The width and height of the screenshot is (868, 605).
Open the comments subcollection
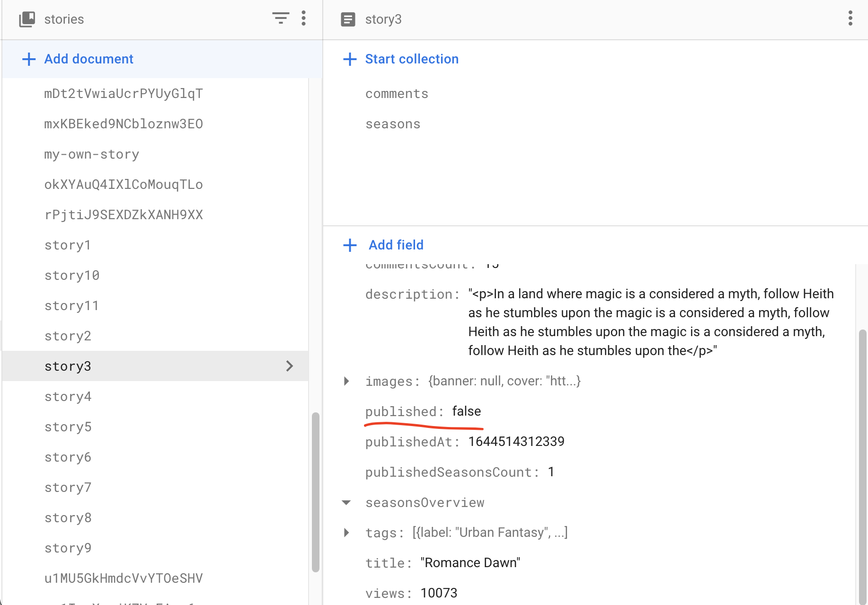click(x=397, y=94)
